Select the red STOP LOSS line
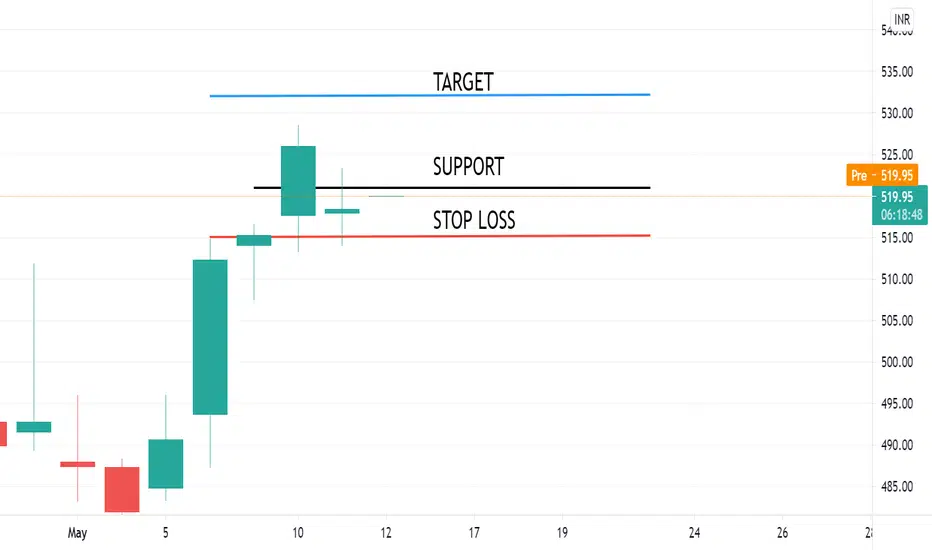The width and height of the screenshot is (932, 550). 430,237
